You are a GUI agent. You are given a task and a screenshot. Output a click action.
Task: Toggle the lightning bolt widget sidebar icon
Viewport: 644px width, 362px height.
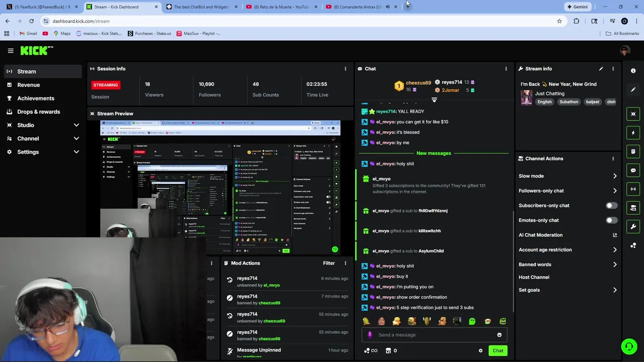[633, 133]
